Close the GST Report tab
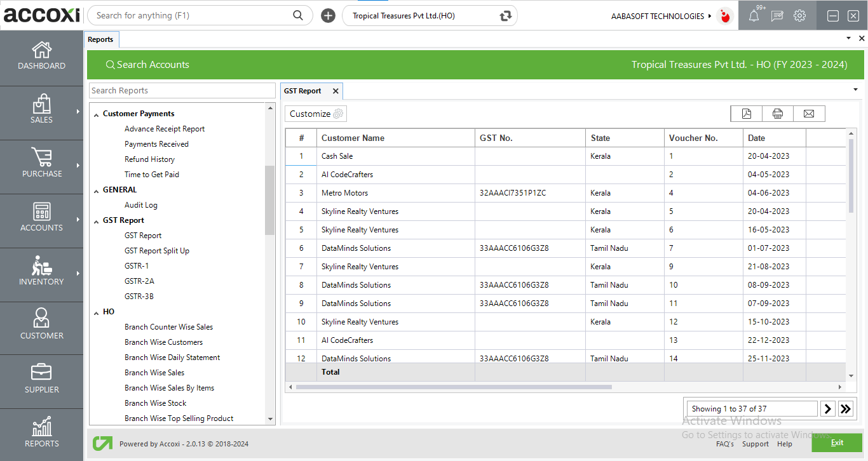The image size is (868, 461). (336, 91)
